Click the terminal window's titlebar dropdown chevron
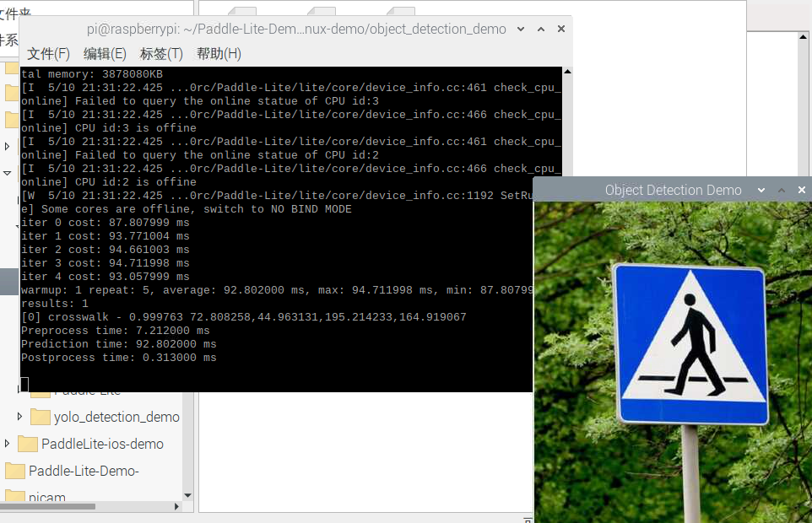812x523 pixels. pos(521,29)
